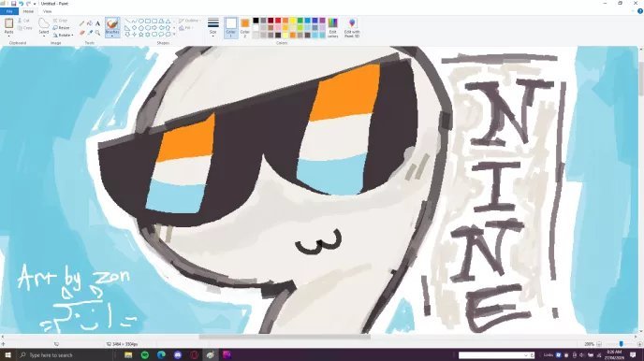Click the taskbar search box
644x361 pixels.
coord(65,354)
